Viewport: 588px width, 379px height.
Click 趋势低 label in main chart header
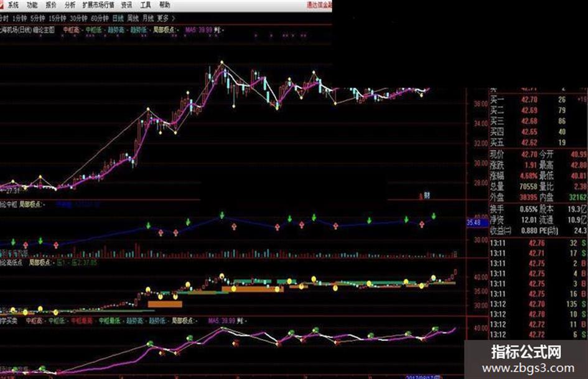(x=138, y=30)
